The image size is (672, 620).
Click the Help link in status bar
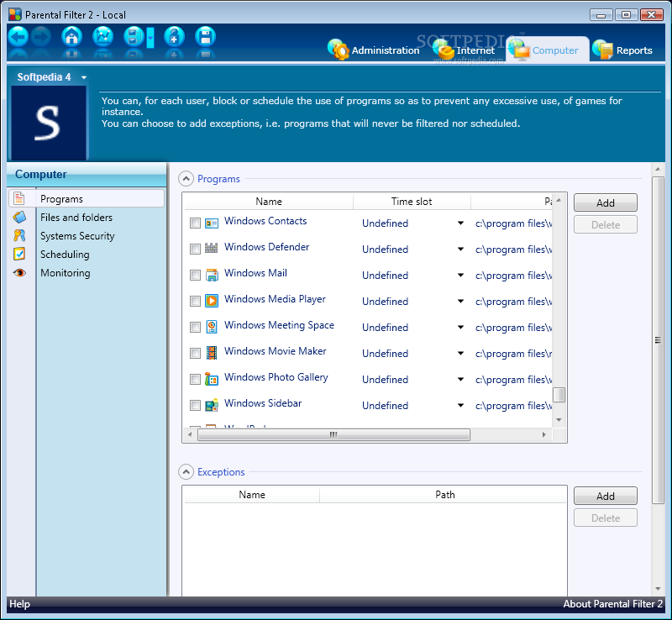coord(19,604)
